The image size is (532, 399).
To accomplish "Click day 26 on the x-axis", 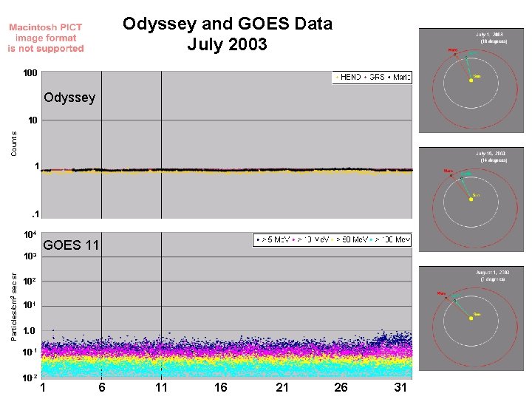I will pyautogui.click(x=341, y=387).
